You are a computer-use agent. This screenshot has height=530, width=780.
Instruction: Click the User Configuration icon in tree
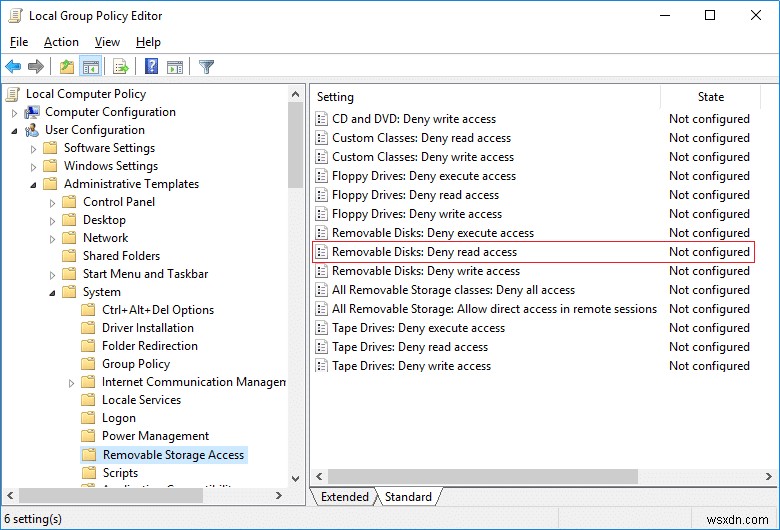pos(32,130)
